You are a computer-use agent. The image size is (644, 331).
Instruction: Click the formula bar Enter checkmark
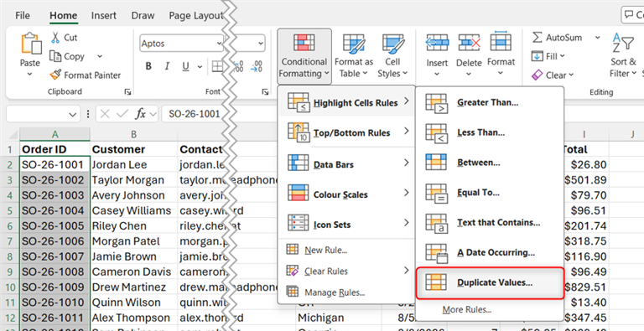pos(122,114)
